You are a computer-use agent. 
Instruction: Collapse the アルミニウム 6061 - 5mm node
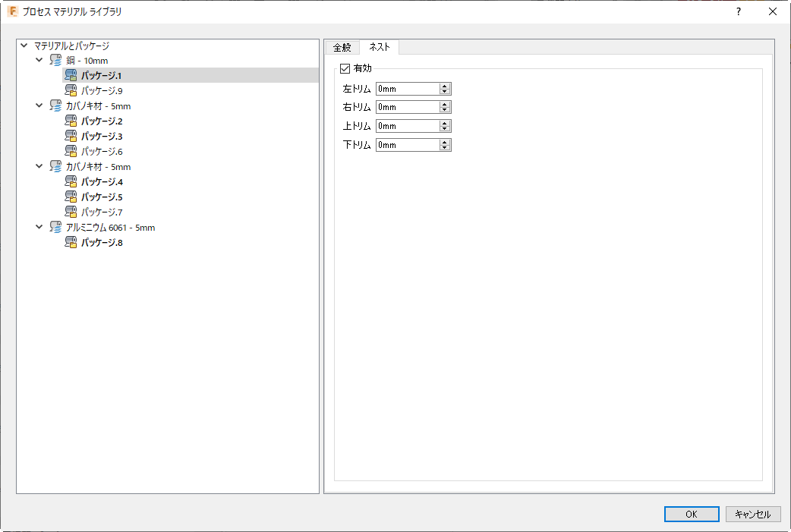click(39, 227)
